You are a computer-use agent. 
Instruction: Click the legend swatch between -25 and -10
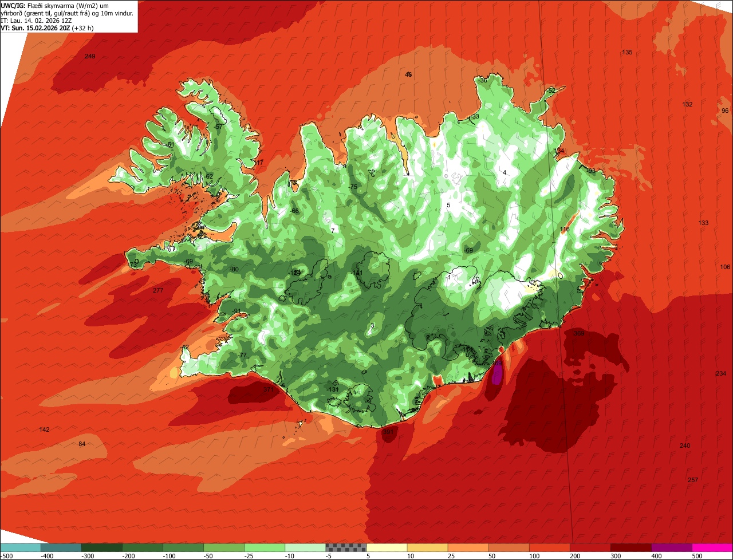(265, 547)
